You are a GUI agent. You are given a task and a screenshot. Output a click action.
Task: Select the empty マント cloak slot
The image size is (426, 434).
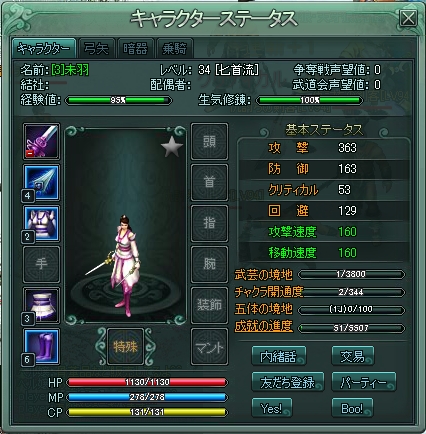(209, 347)
